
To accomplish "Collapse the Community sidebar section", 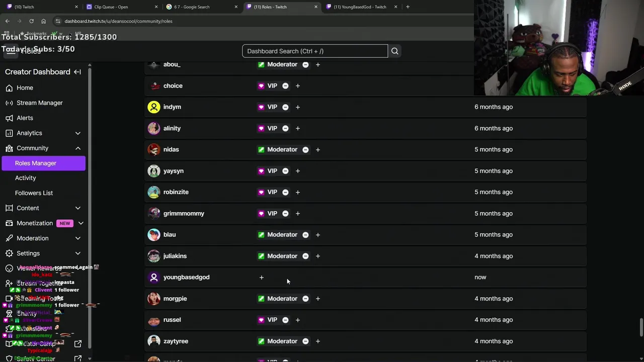I will click(x=77, y=148).
